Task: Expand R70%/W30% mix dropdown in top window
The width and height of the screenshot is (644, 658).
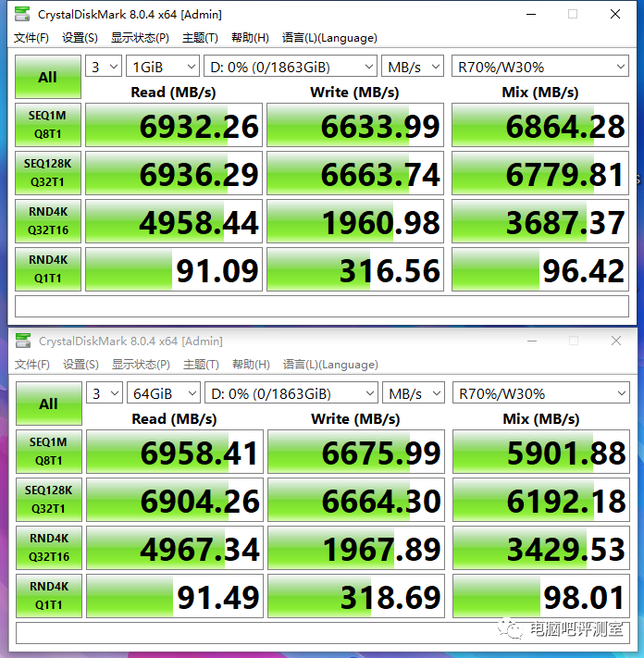Action: tap(540, 67)
